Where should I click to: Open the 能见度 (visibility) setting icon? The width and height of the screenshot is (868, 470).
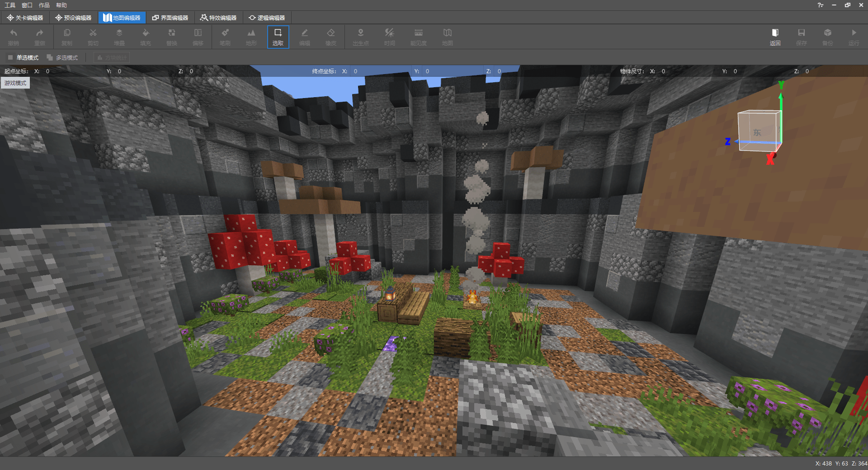[419, 37]
